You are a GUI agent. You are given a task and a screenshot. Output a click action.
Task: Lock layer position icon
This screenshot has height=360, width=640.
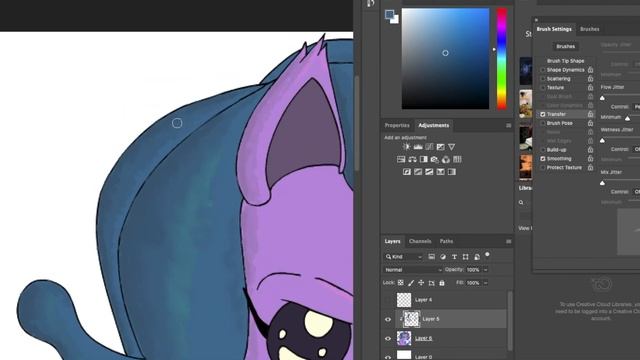tap(421, 283)
